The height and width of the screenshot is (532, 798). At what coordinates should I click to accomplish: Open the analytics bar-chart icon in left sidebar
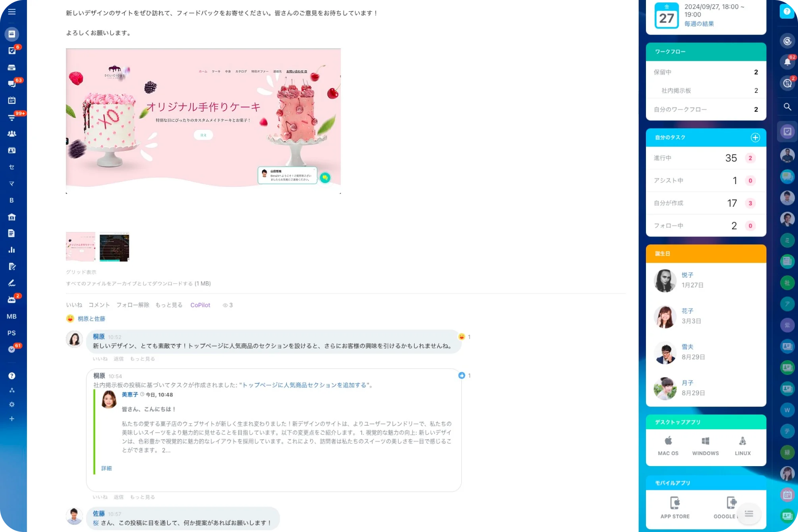point(12,250)
